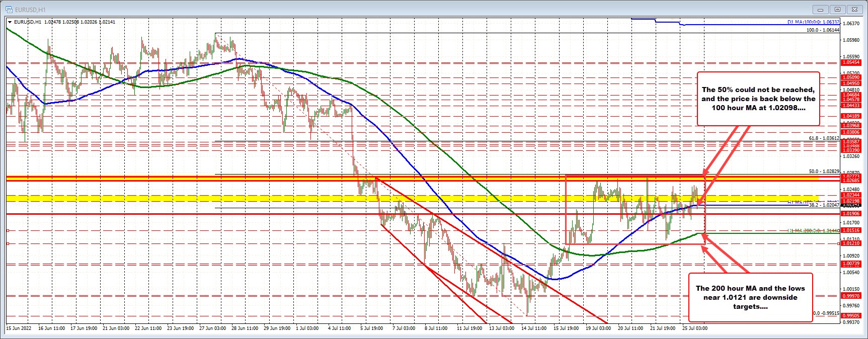
Task: Select the 61.8 - 1.03612 Fibonacci label
Action: [824, 138]
